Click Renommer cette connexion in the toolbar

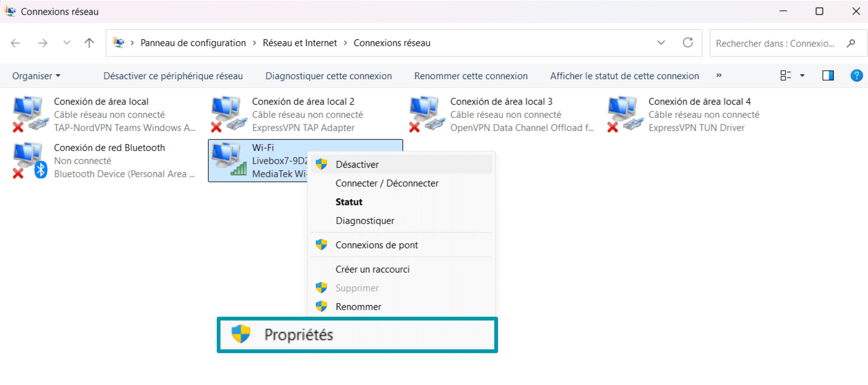pyautogui.click(x=471, y=76)
